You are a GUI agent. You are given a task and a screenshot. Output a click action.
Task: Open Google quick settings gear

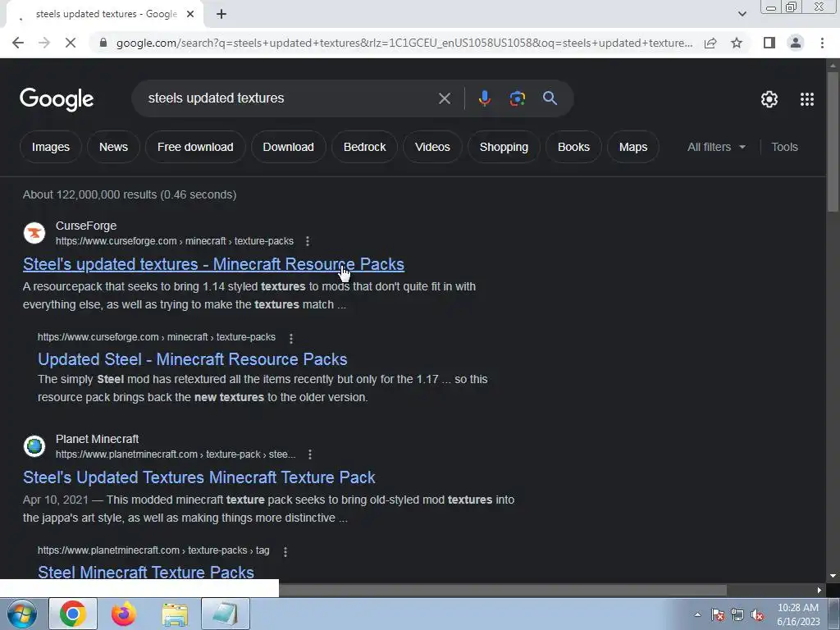coord(769,99)
